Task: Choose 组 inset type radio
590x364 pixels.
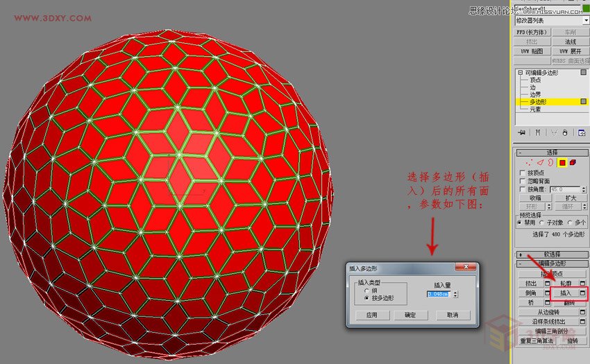Action: coord(366,291)
